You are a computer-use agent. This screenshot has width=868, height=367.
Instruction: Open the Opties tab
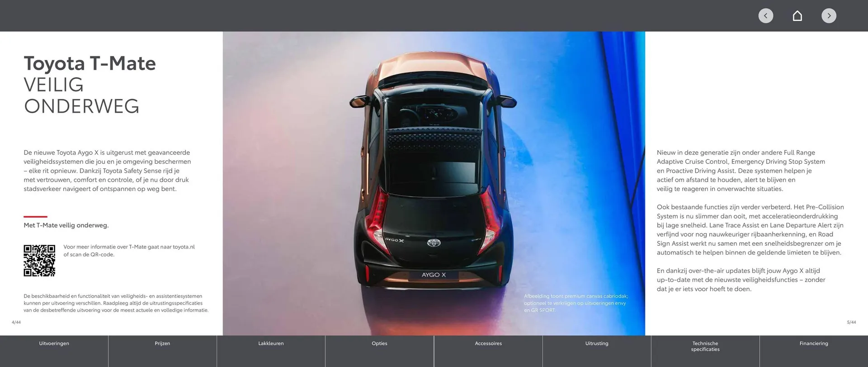(379, 351)
